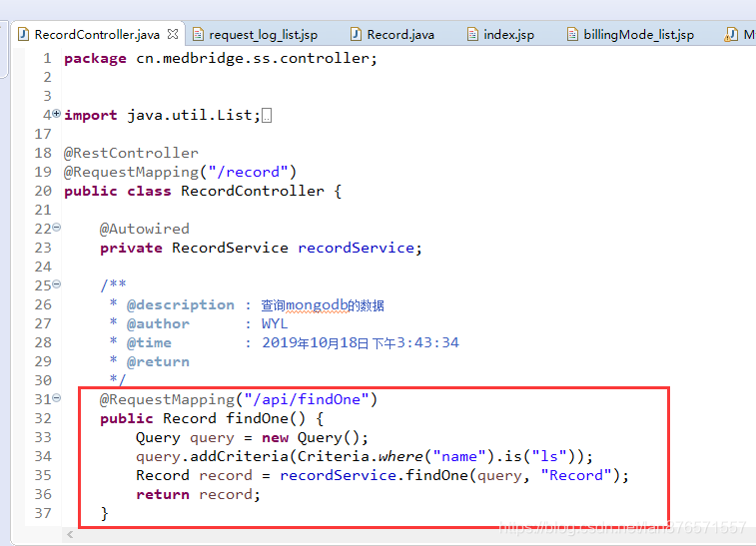
Task: Expand the folded imports at line 4
Action: click(x=56, y=114)
